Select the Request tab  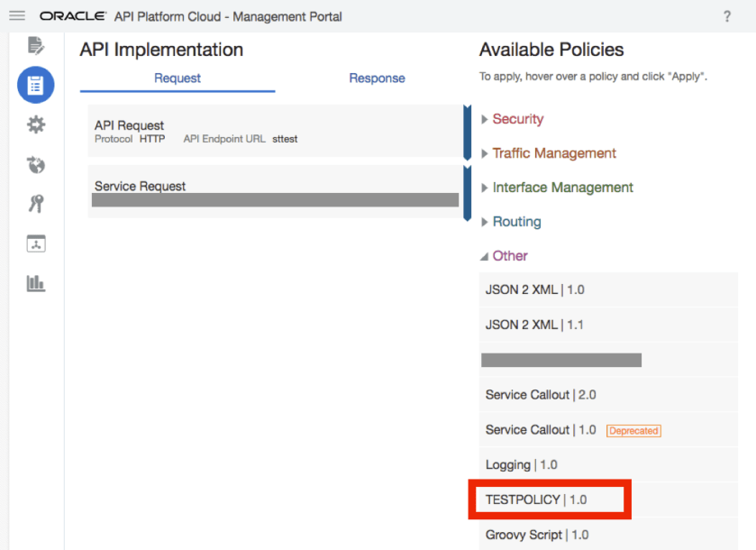coord(177,78)
